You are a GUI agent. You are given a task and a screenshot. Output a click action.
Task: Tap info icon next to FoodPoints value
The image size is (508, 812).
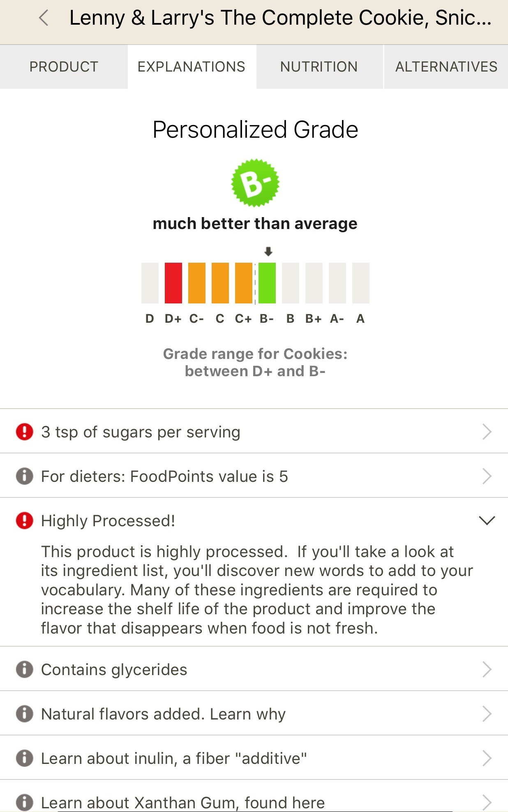[x=25, y=477]
